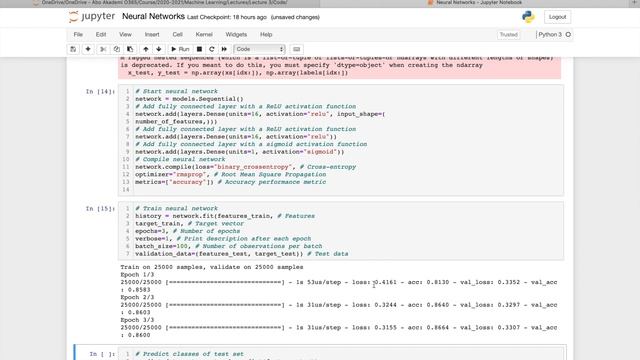This screenshot has height=360, width=640.
Task: Open the Cell menu
Action: tap(177, 35)
